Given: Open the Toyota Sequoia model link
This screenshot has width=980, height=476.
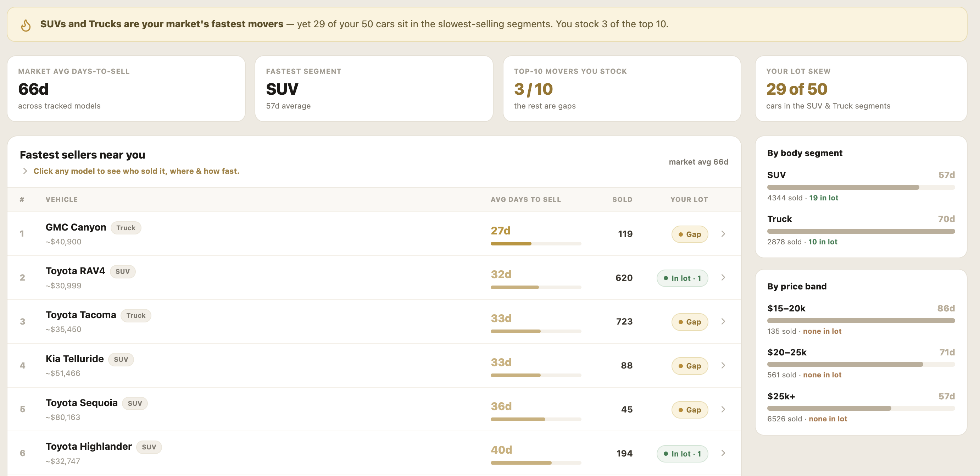Looking at the screenshot, I should click(82, 403).
